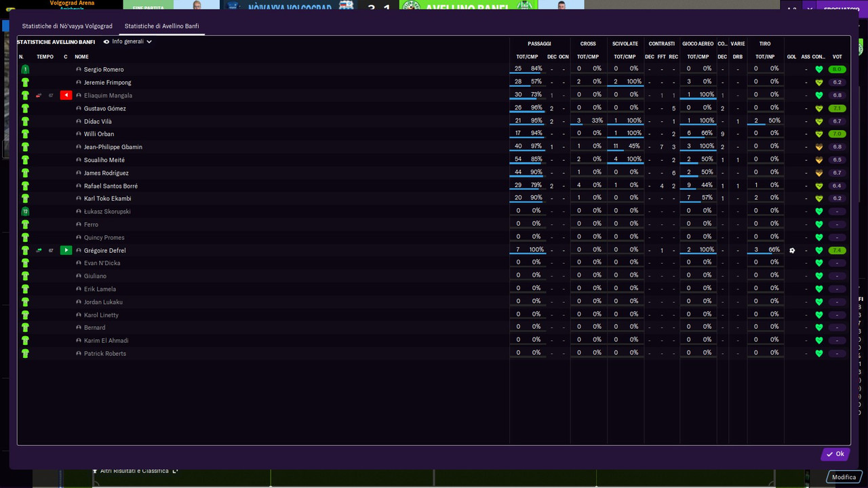Click the green substituted-on arrow for Grégoire Defrel
The height and width of the screenshot is (488, 868).
(66, 250)
